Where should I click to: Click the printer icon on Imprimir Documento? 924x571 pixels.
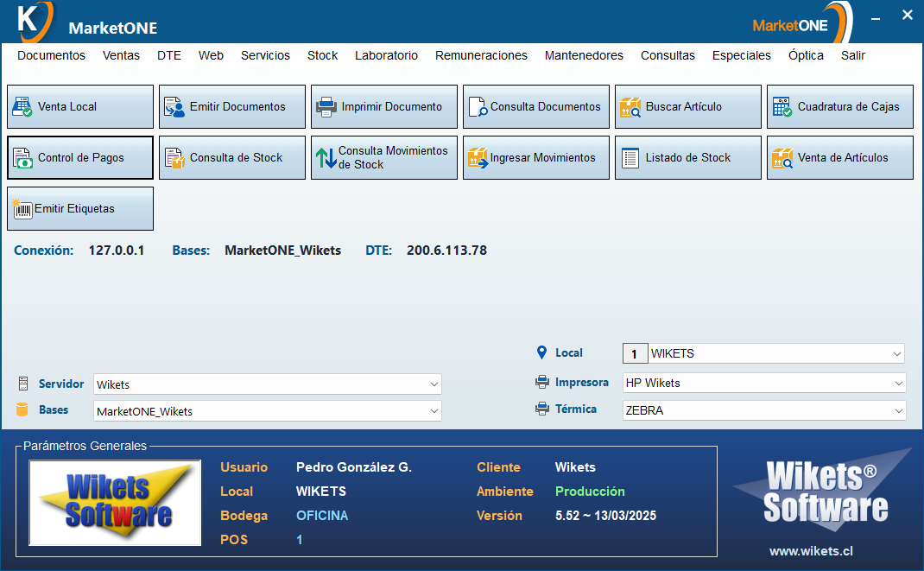click(x=326, y=107)
